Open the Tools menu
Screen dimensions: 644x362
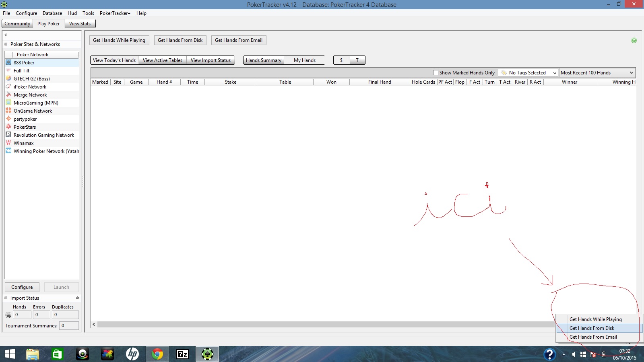[x=88, y=13]
